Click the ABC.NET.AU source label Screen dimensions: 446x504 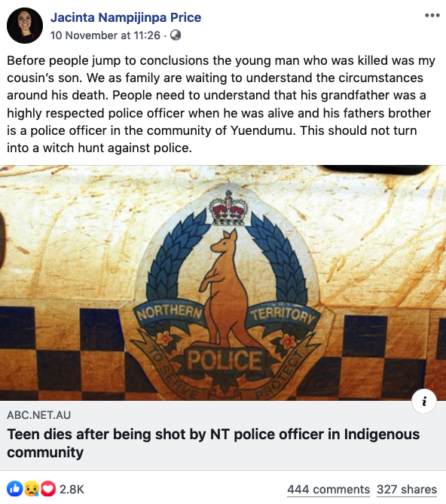click(39, 415)
